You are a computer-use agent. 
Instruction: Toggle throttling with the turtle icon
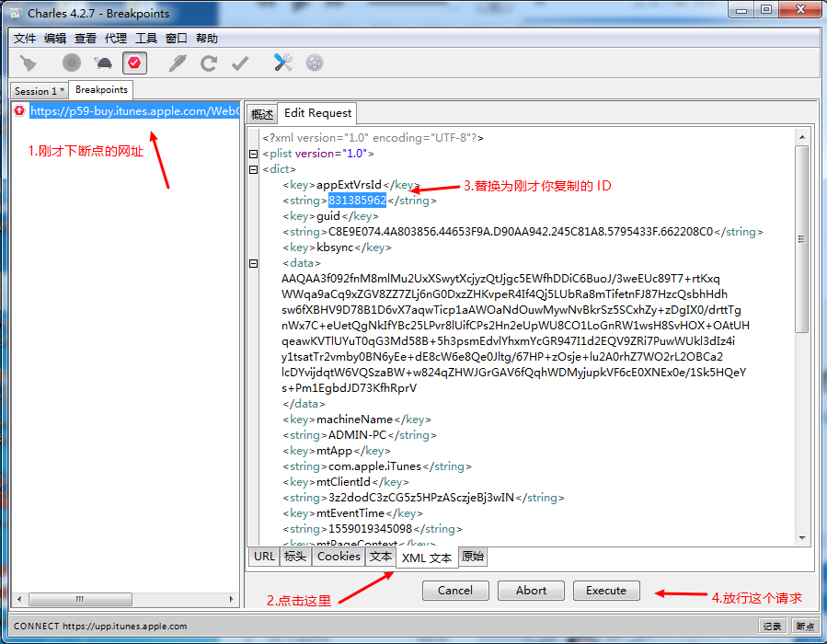point(103,63)
